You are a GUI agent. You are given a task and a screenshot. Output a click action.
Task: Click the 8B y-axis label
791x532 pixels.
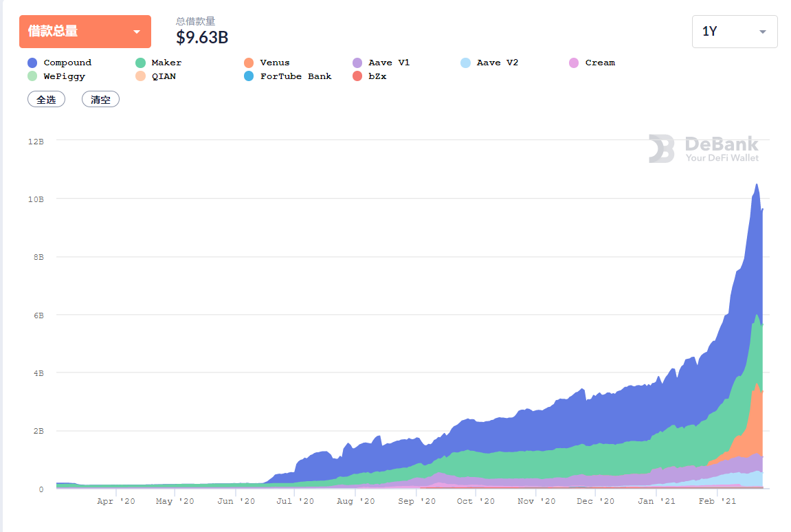click(x=38, y=258)
